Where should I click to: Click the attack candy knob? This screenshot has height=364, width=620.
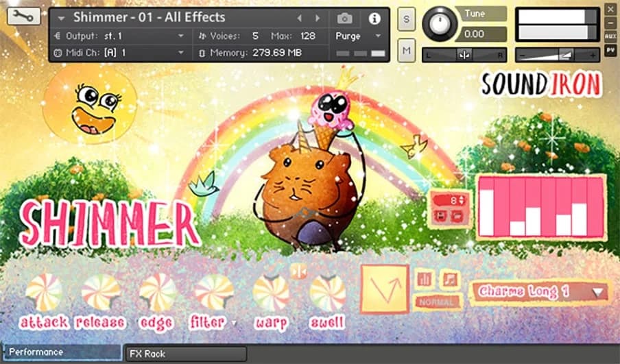click(44, 293)
